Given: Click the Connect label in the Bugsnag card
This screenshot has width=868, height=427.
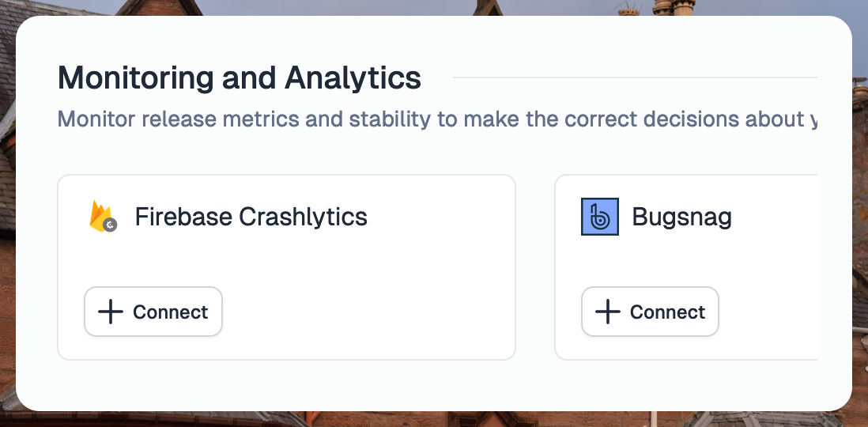Looking at the screenshot, I should (668, 312).
